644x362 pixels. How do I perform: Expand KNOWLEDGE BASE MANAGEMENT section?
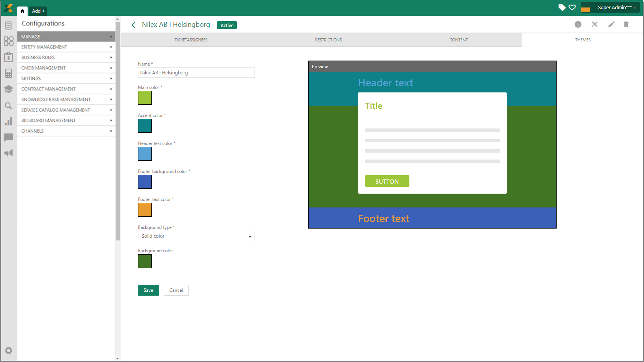pyautogui.click(x=66, y=99)
